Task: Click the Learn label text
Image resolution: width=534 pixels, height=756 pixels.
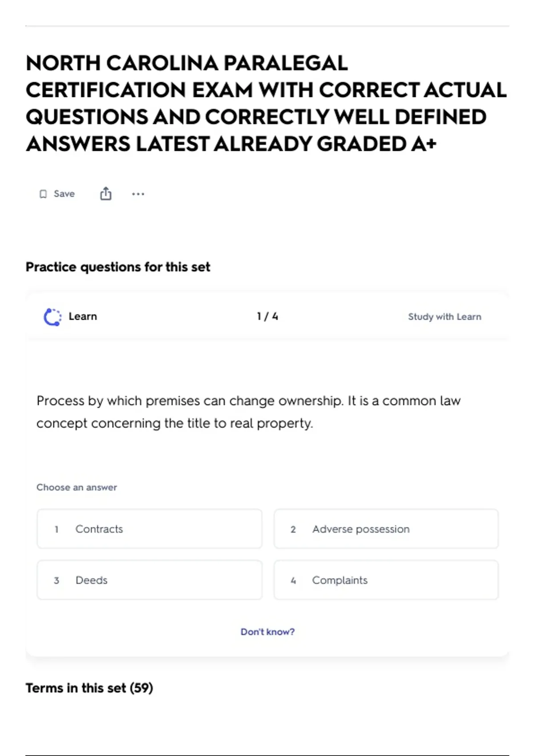Action: tap(83, 316)
